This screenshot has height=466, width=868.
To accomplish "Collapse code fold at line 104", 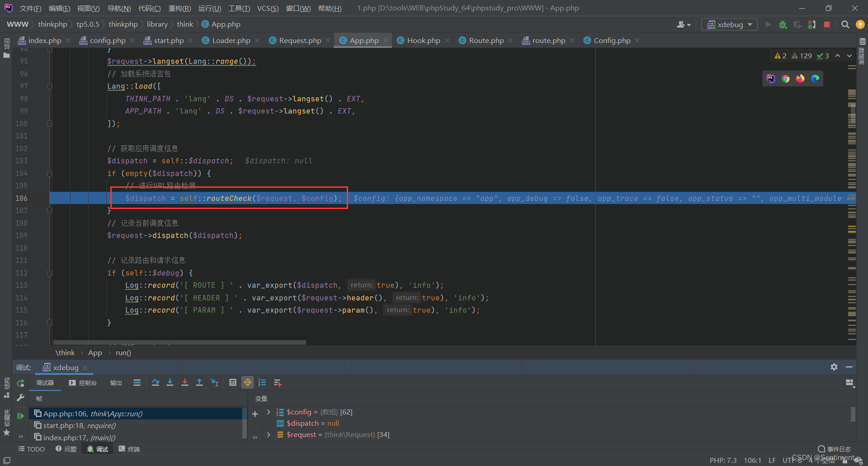I will tap(50, 173).
